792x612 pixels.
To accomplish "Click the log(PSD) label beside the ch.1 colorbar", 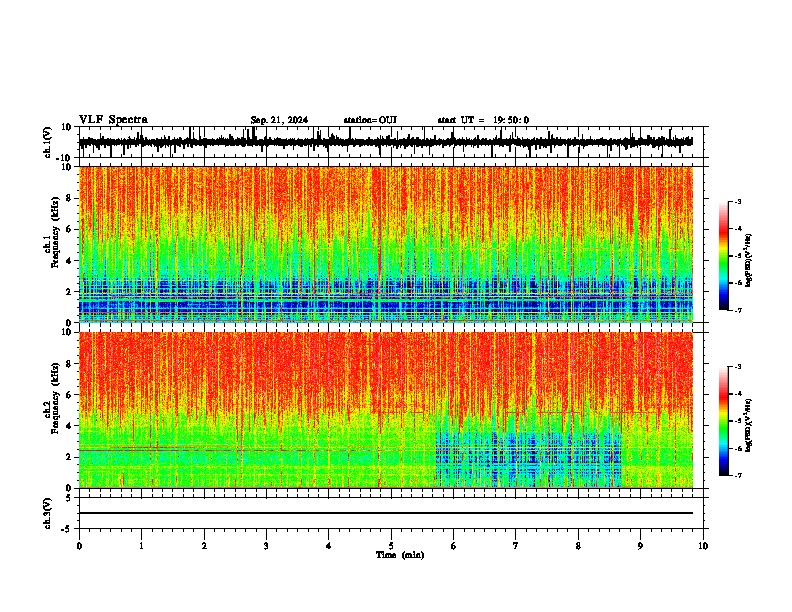I will pyautogui.click(x=750, y=261).
